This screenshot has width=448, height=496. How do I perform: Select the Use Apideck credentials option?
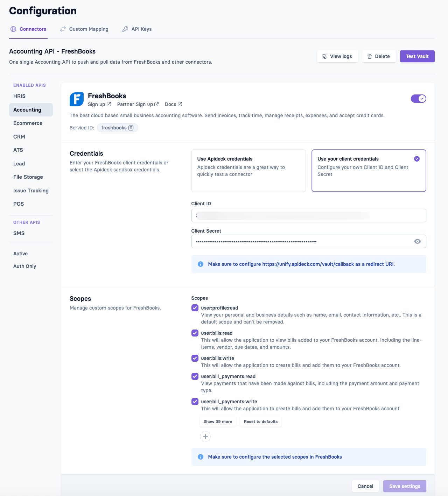248,171
